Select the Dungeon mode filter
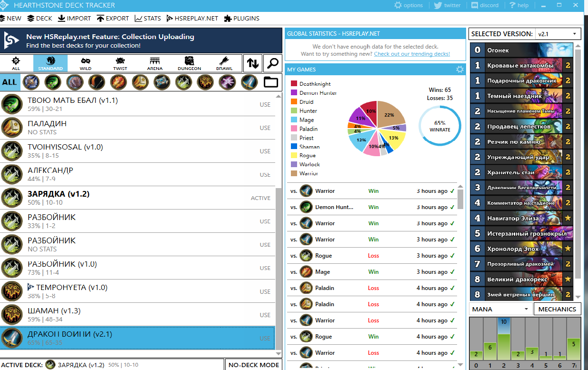Viewport: 588px width, 370px height. coord(189,63)
